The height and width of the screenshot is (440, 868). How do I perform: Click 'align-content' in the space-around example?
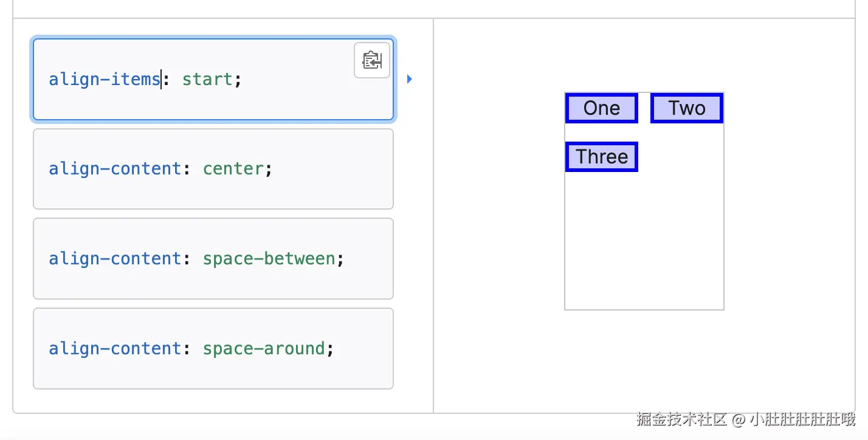[x=115, y=349]
